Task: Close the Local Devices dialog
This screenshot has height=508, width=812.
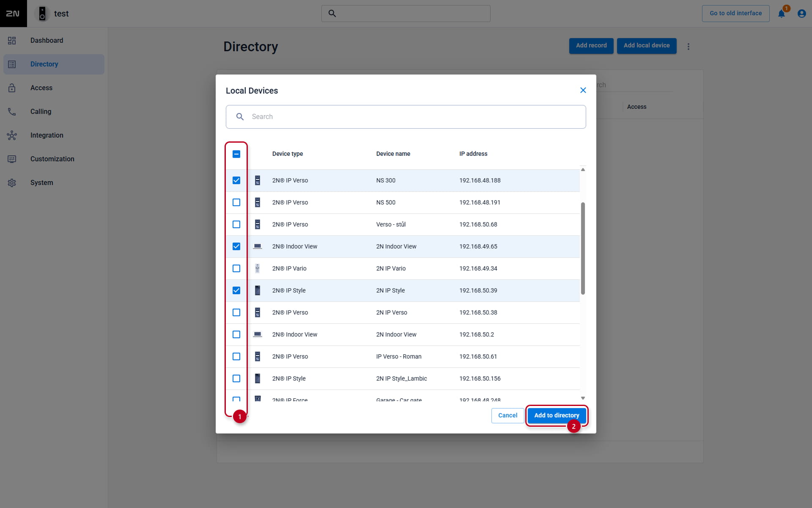Action: 583,90
